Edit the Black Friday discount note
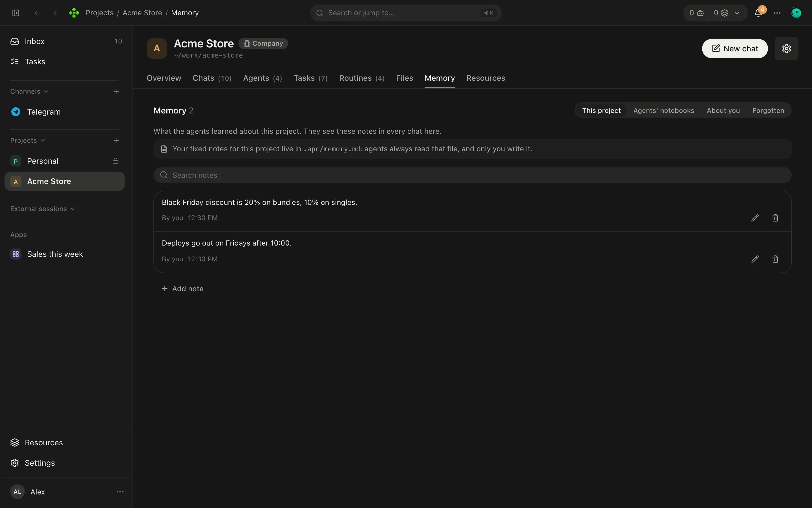The width and height of the screenshot is (812, 508). [x=755, y=218]
